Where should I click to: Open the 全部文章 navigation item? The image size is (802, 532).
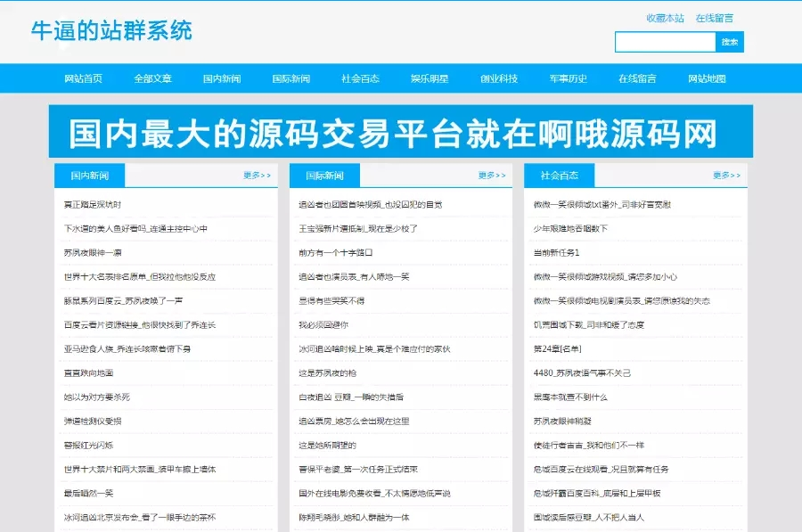click(x=152, y=78)
